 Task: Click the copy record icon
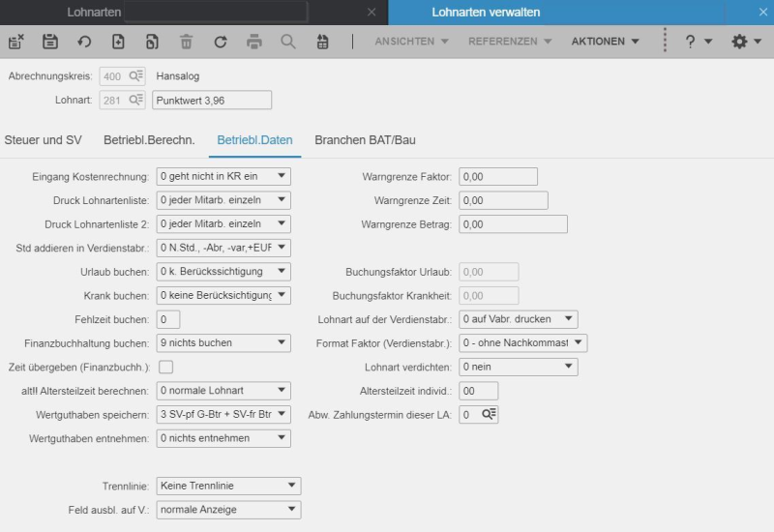tap(152, 42)
